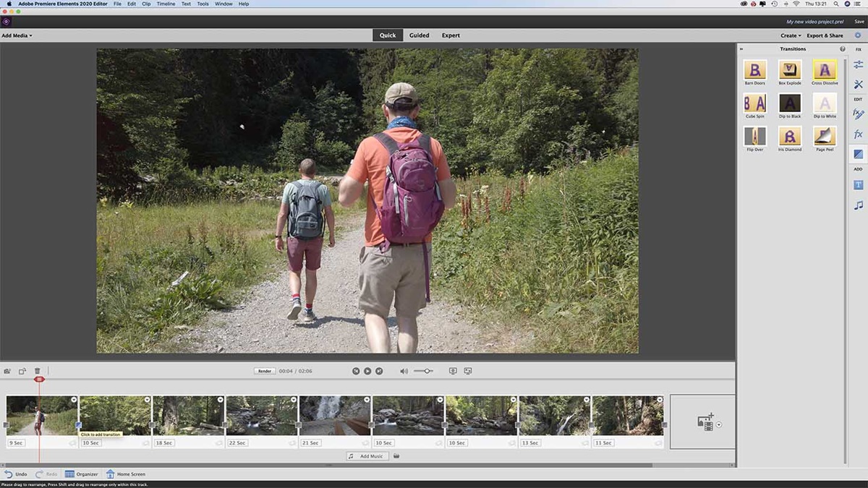Viewport: 868px width, 488px height.
Task: Open the Timeline menu in menu bar
Action: [x=166, y=4]
